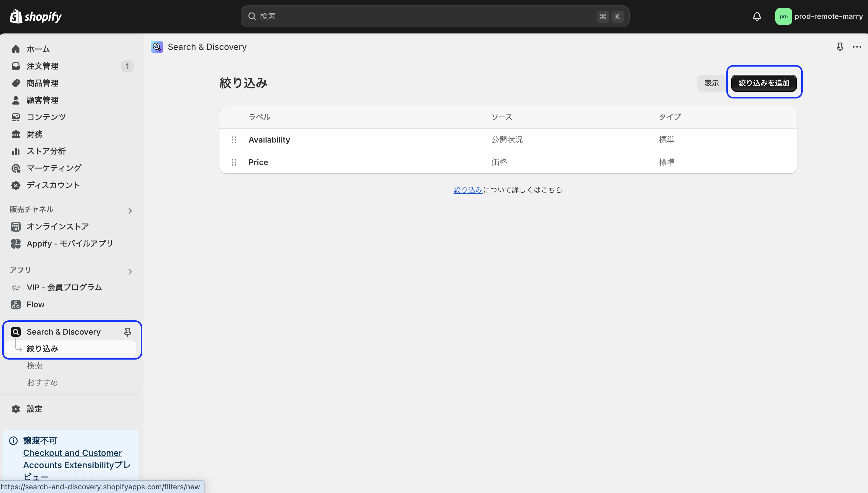Click the VIP crown icon
The height and width of the screenshot is (493, 868).
coord(15,288)
